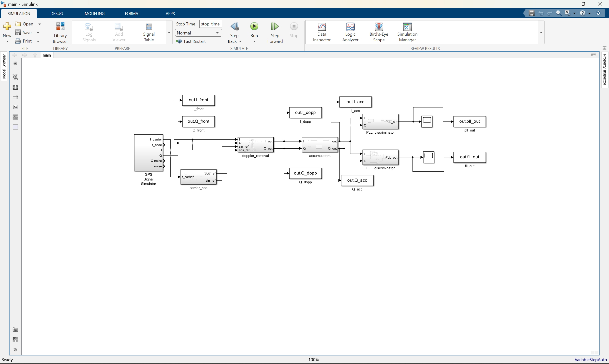Viewport: 609px width, 364px height.
Task: Expand the Print dropdown arrow
Action: [x=38, y=41]
